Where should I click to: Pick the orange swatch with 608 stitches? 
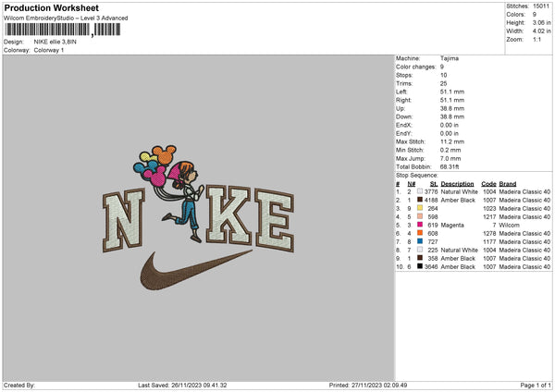point(420,233)
